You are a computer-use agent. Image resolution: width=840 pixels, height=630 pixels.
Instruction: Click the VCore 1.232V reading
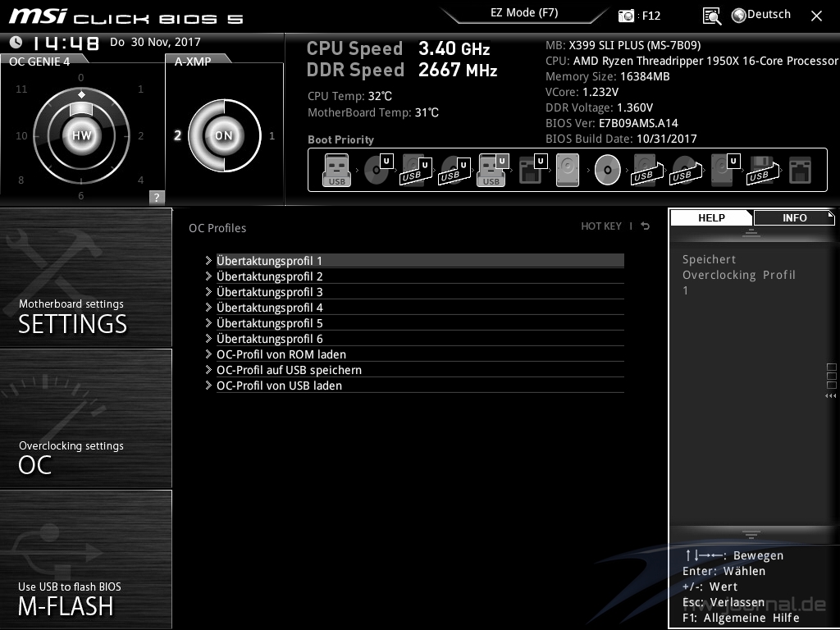[582, 92]
